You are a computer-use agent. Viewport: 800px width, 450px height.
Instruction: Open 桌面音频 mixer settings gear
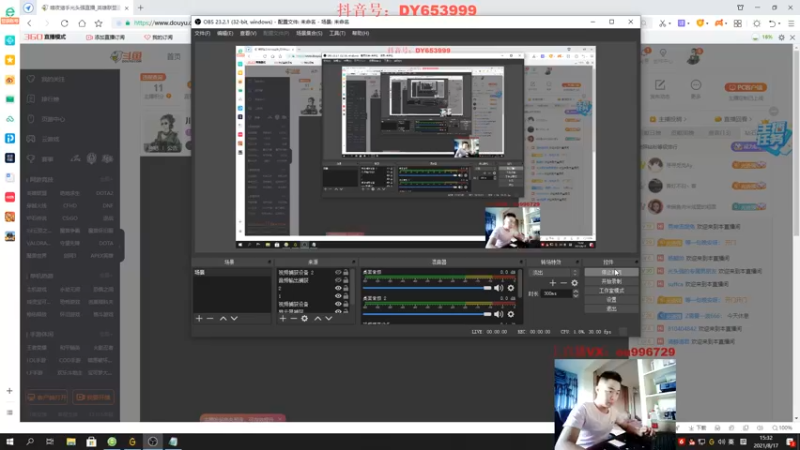tap(511, 288)
